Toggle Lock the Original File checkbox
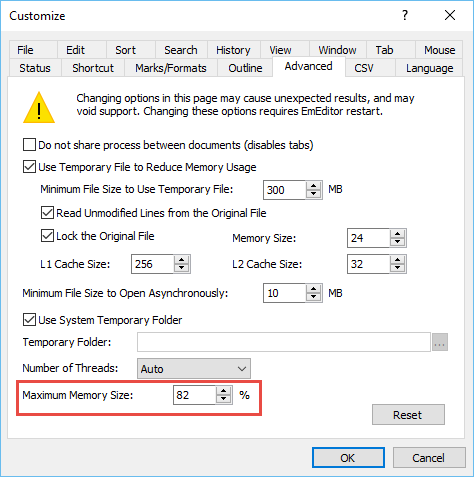Image resolution: width=474 pixels, height=477 pixels. pos(47,236)
